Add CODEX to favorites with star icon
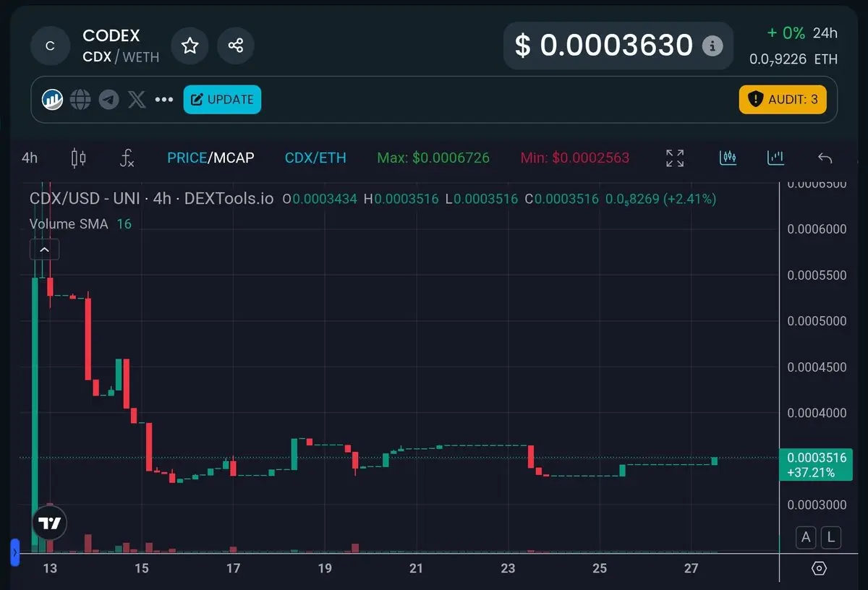This screenshot has height=590, width=868. click(190, 46)
